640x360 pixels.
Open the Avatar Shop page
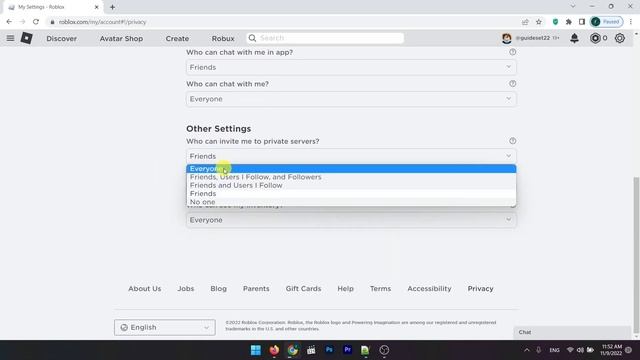[x=121, y=38]
